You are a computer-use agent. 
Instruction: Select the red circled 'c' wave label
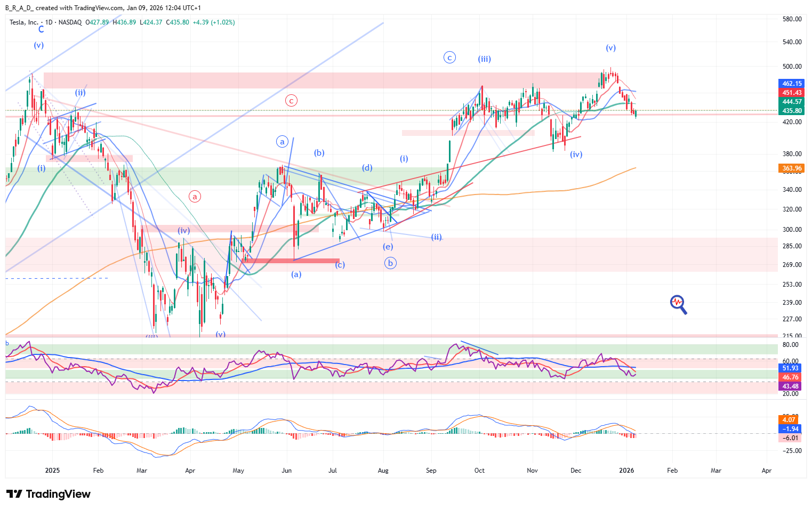[x=291, y=100]
